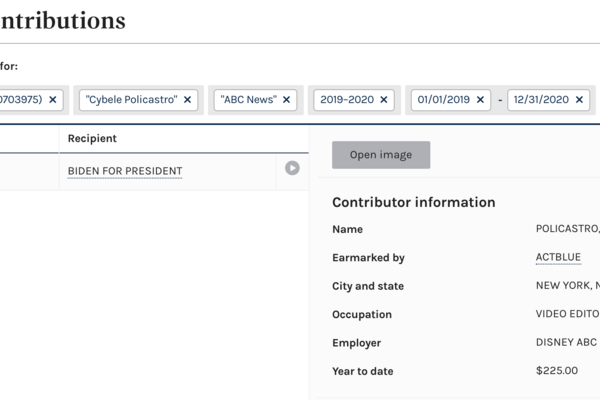Image resolution: width=600 pixels, height=400 pixels.
Task: Clear the 12/31/2020 end date filter
Action: pyautogui.click(x=579, y=100)
